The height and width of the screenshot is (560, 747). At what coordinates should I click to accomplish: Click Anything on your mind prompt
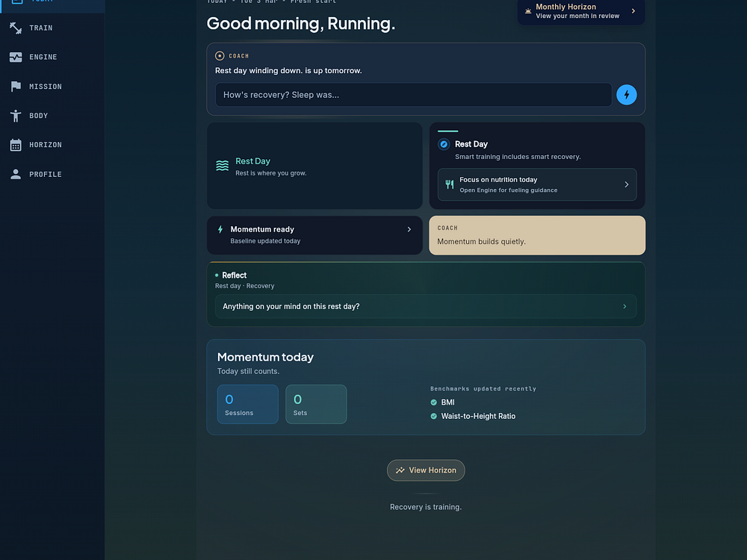[x=426, y=306]
